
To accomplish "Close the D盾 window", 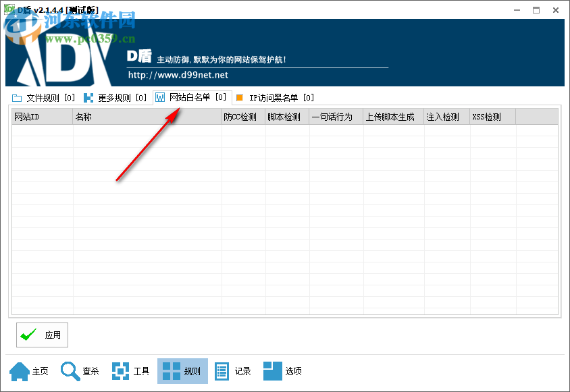I will [555, 10].
